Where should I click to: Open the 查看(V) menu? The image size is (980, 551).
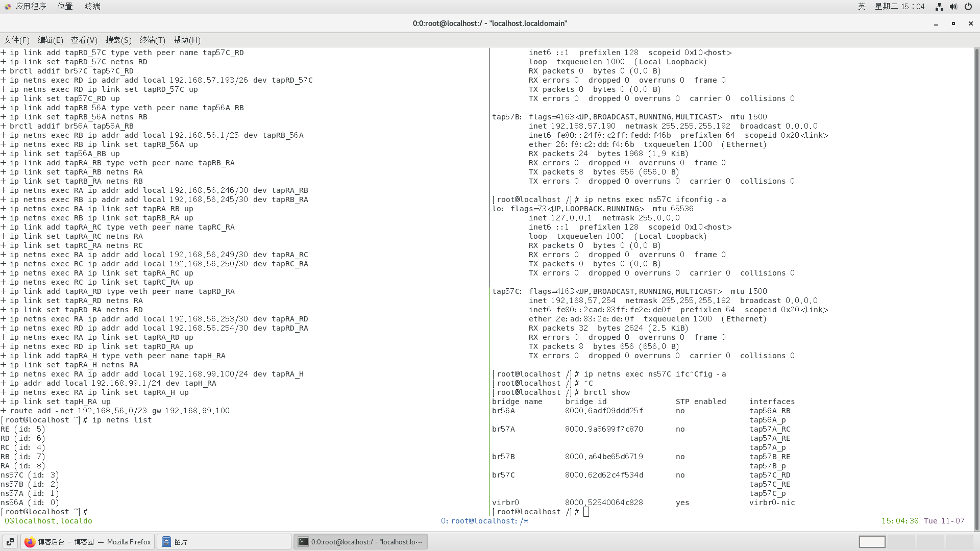[x=84, y=40]
